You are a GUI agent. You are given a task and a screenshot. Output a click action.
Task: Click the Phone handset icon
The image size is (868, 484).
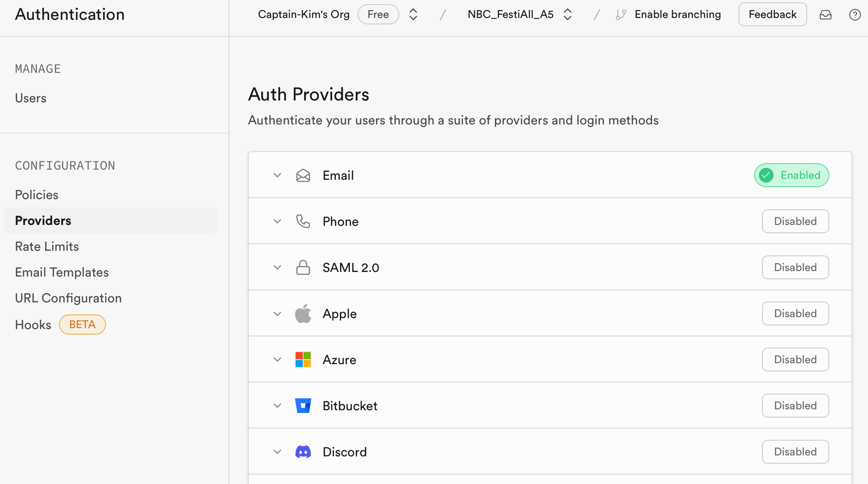pyautogui.click(x=303, y=221)
